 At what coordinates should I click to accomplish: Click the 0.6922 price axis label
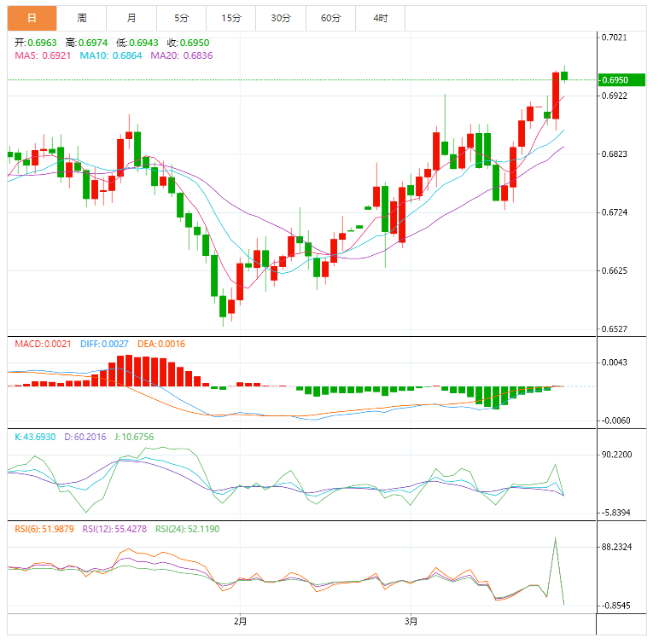[614, 96]
